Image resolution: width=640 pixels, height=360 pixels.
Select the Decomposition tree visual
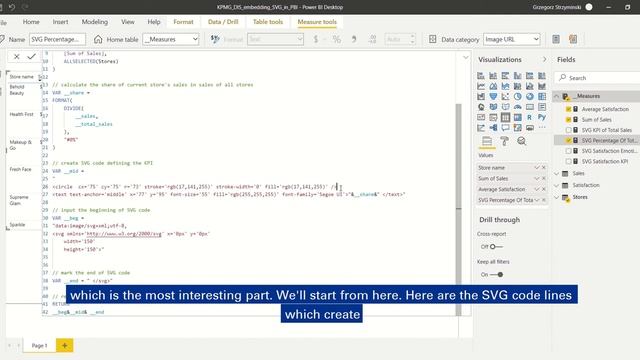(493, 128)
